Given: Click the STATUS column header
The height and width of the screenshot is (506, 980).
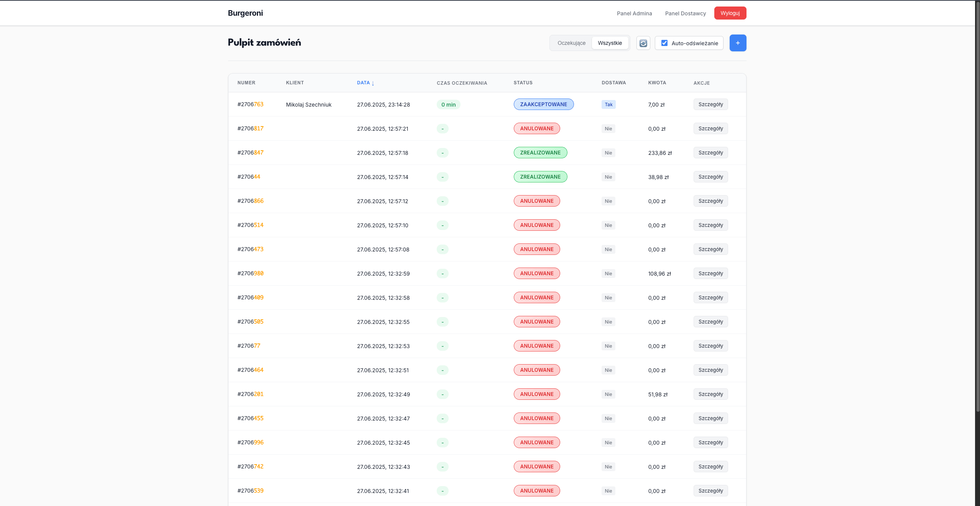Looking at the screenshot, I should pyautogui.click(x=523, y=83).
